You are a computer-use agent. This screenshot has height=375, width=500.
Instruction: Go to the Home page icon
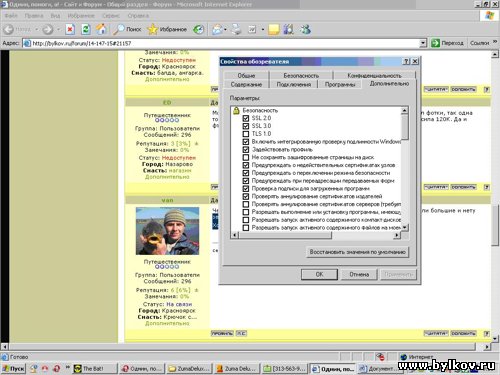coord(101,29)
